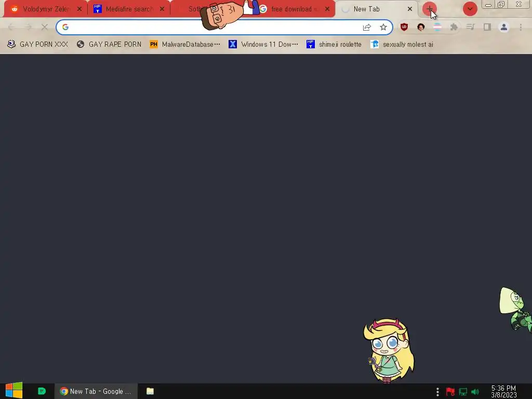
Task: Expand the system tray overflow dots
Action: 437,392
